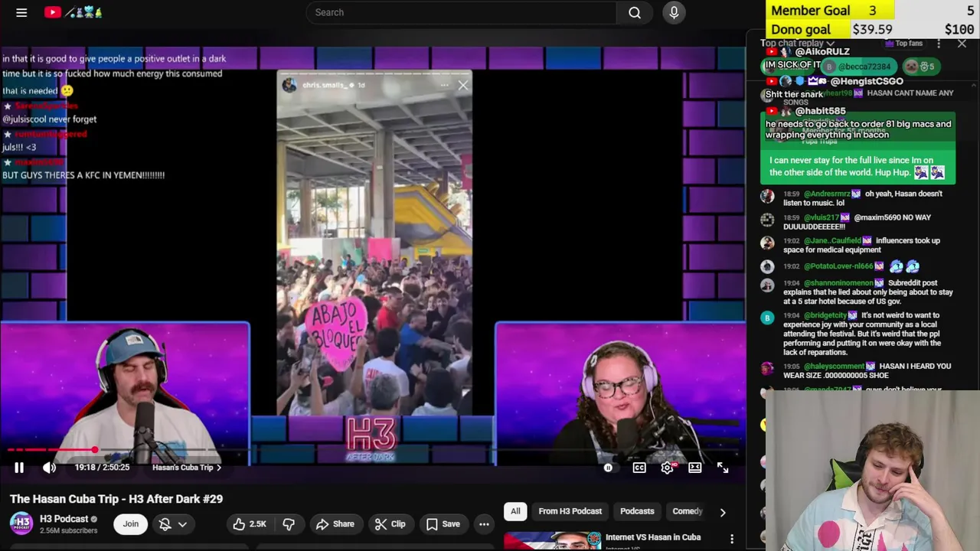
Task: Open the YouTube hamburger guide menu
Action: pos(21,12)
